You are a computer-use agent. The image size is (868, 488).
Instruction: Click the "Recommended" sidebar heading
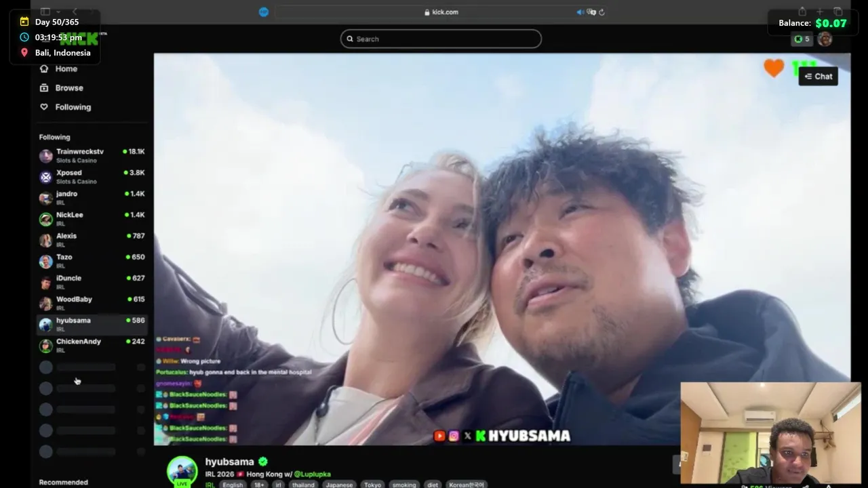click(x=64, y=483)
